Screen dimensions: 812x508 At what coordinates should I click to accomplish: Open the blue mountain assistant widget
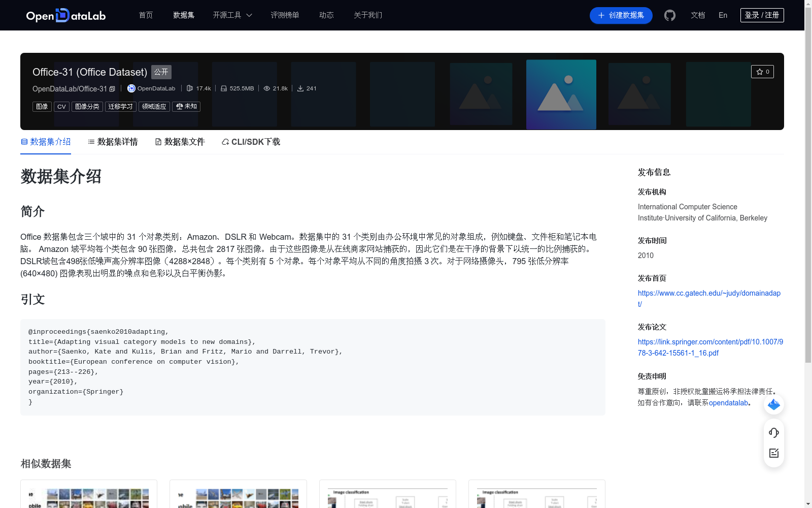pyautogui.click(x=773, y=404)
